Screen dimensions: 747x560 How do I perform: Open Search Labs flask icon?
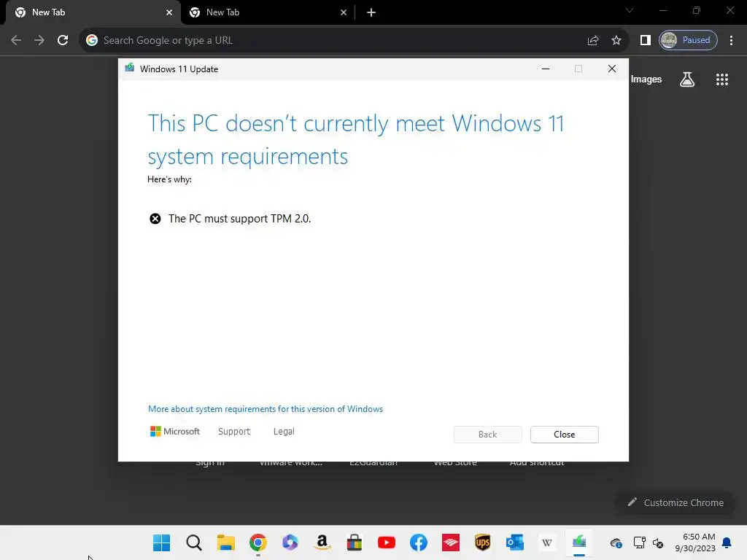(687, 79)
